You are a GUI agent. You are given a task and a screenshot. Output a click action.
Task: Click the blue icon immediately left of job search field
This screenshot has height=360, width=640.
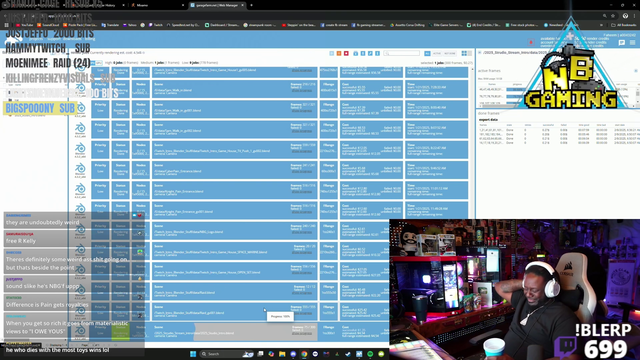pyautogui.click(x=377, y=53)
